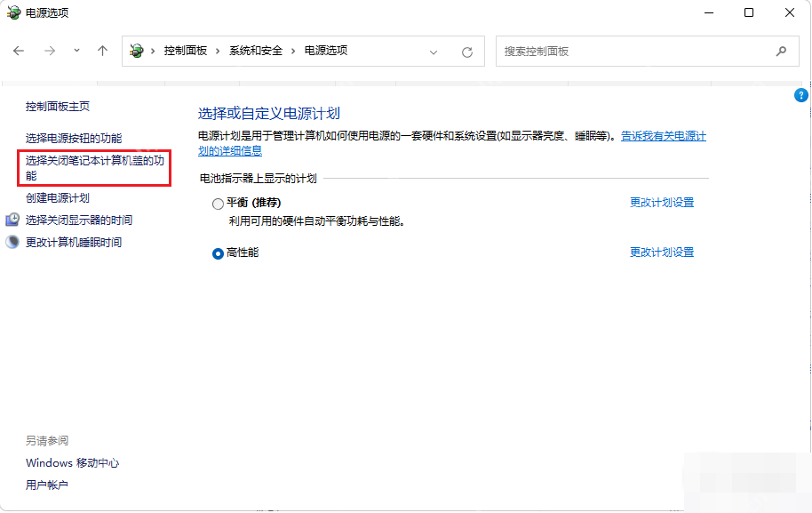The image size is (812, 513).
Task: Expand the chevron after 系统和安全 breadcrumb
Action: coord(293,51)
